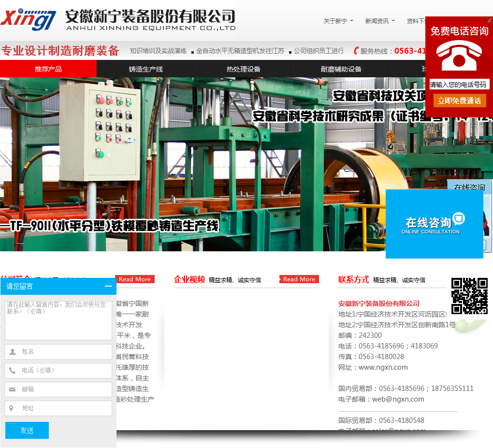Click the fax line 传真：0563-4180028

[371, 357]
